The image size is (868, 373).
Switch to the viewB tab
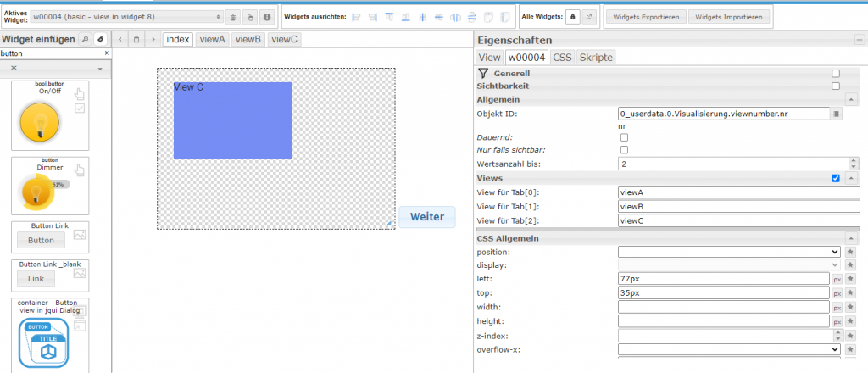[x=248, y=39]
